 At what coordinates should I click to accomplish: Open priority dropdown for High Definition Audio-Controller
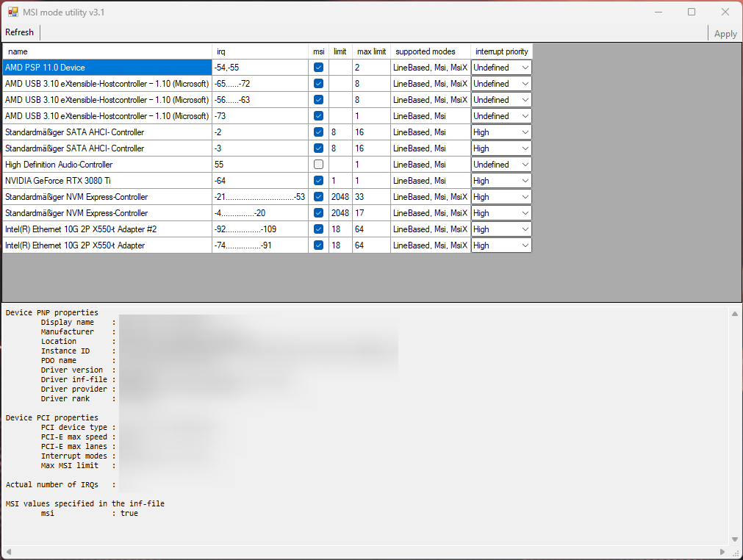[x=501, y=164]
